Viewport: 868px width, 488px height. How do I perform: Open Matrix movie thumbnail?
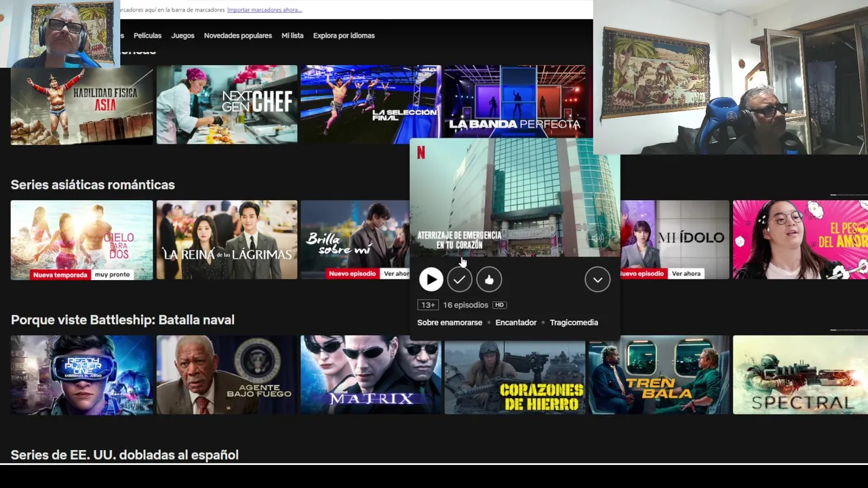tap(370, 375)
